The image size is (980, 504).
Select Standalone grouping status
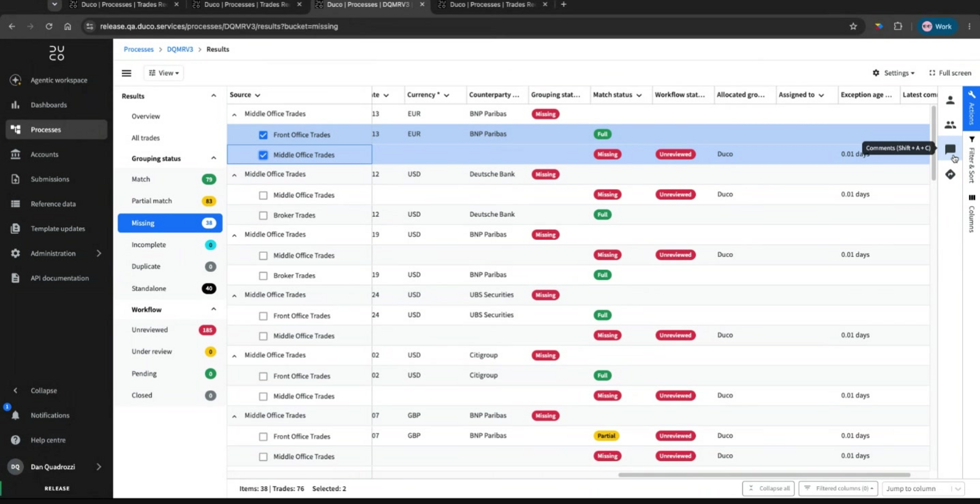(x=170, y=288)
